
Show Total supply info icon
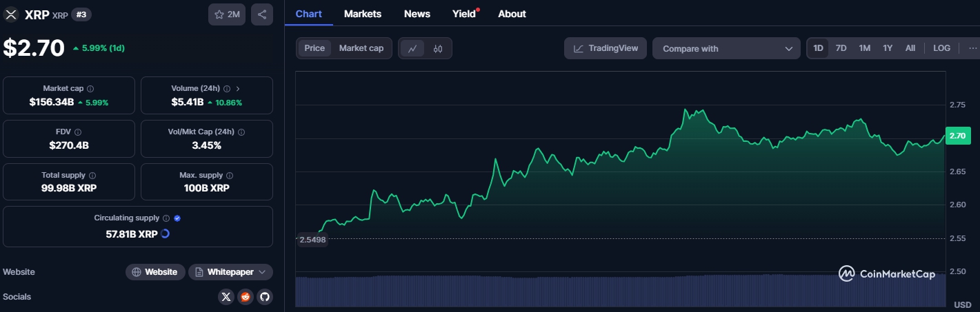pos(92,176)
